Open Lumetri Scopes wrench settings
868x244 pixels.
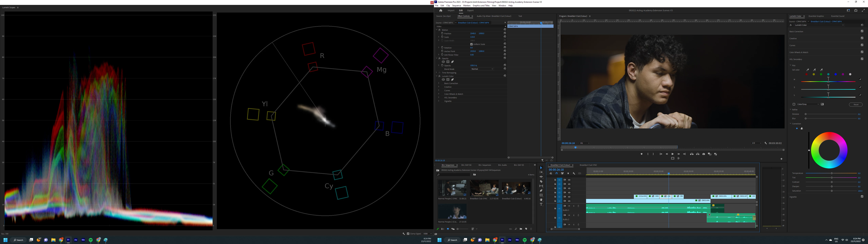point(404,233)
